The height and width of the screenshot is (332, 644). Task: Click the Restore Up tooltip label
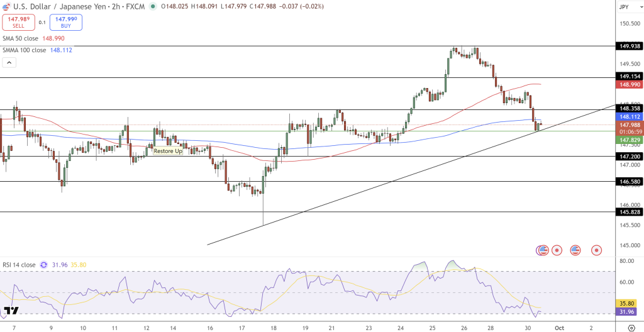[167, 151]
